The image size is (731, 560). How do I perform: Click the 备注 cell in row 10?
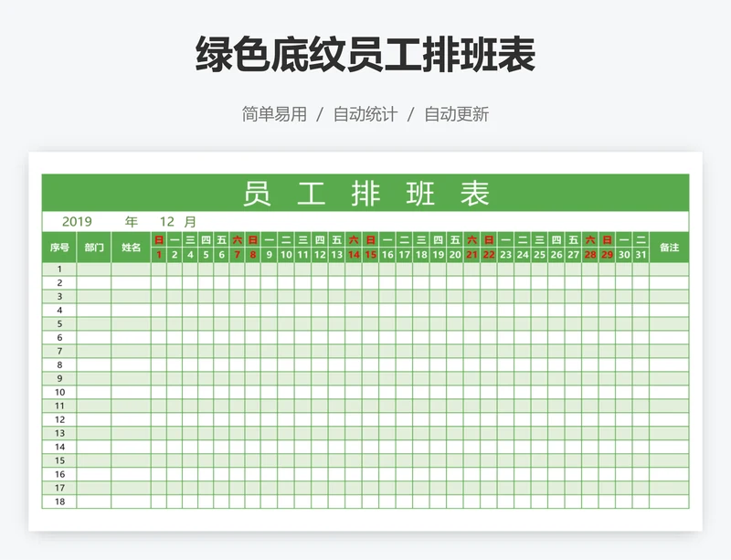(x=669, y=392)
